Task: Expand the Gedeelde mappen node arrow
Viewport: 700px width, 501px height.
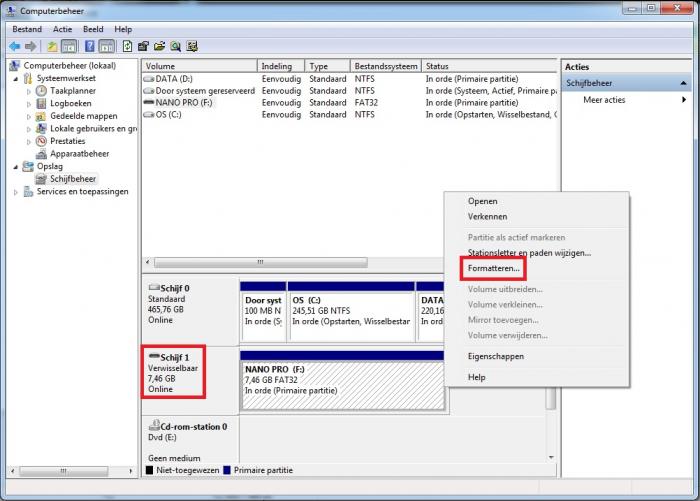Action: [29, 116]
